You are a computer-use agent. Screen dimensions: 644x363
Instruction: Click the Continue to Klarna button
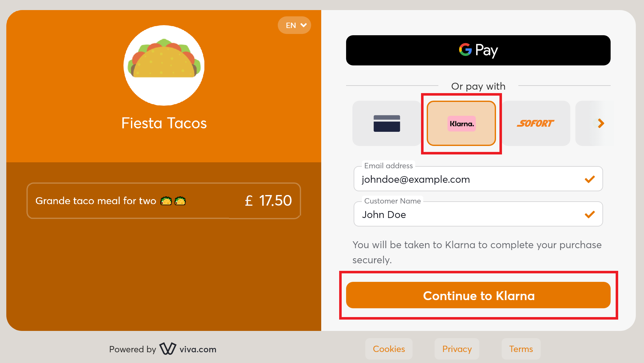coord(479,296)
